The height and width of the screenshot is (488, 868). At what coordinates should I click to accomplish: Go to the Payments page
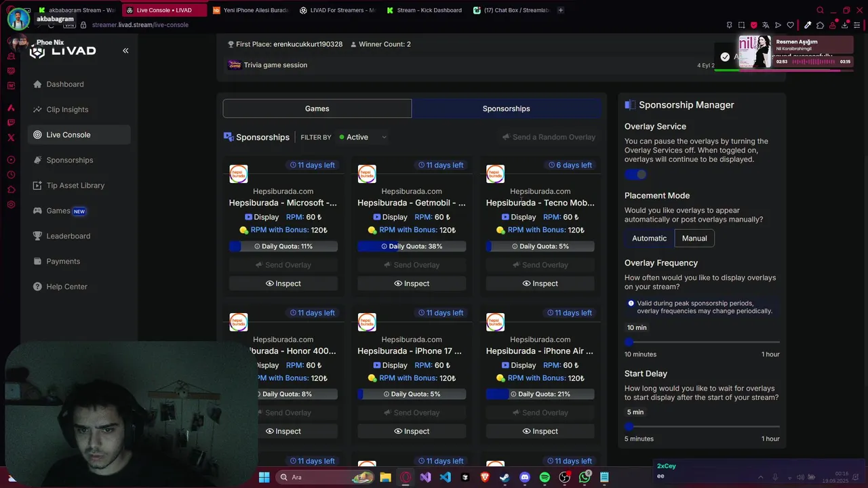click(x=79, y=261)
